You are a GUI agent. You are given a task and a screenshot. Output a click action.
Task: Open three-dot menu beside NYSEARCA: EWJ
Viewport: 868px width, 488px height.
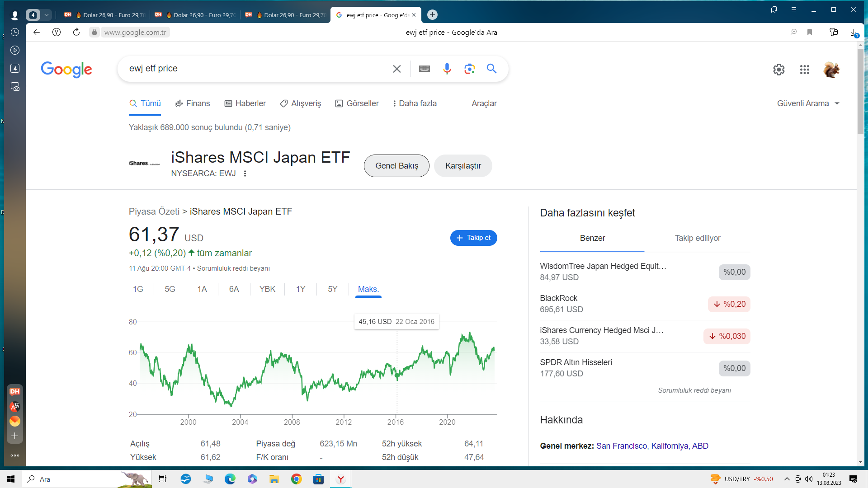click(x=245, y=174)
